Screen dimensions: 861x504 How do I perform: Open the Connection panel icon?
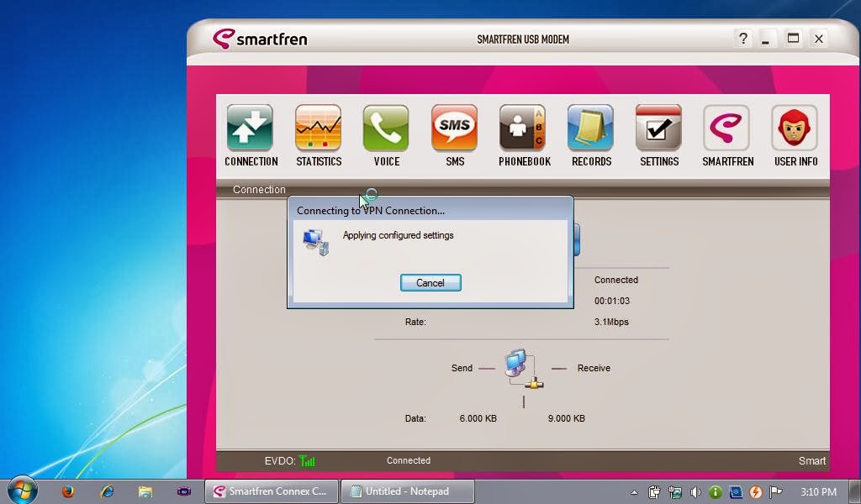tap(251, 128)
